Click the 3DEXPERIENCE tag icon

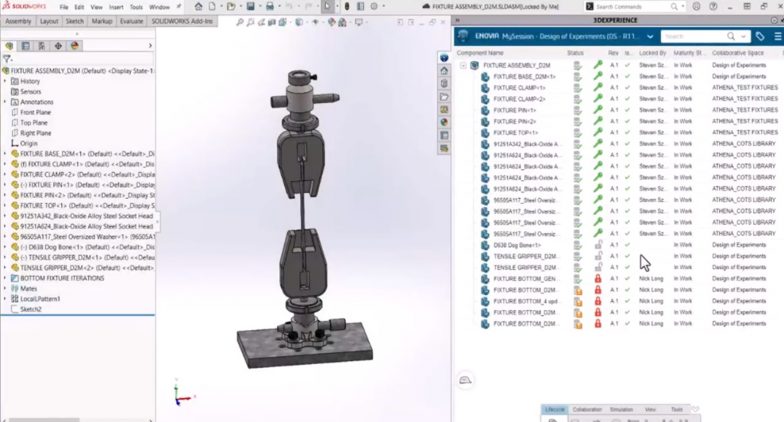click(760, 36)
